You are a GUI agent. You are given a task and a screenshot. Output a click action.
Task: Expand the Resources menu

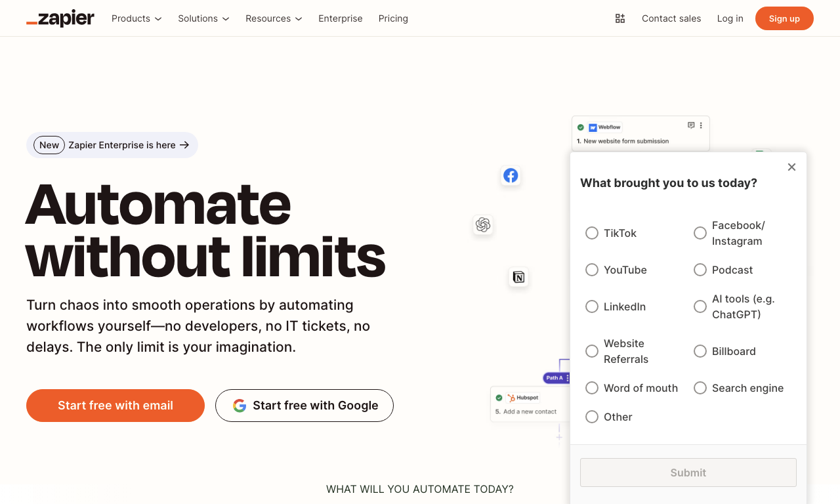[x=274, y=18]
